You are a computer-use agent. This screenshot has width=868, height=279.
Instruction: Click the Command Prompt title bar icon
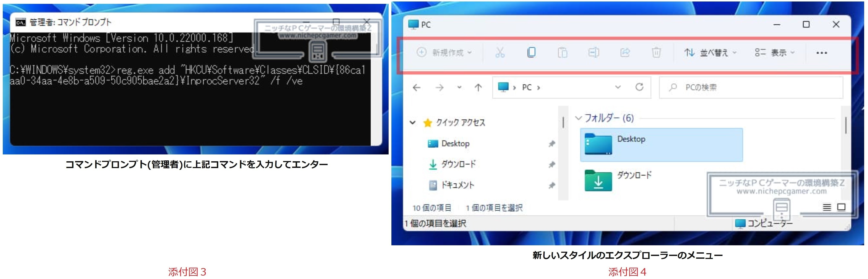(20, 23)
